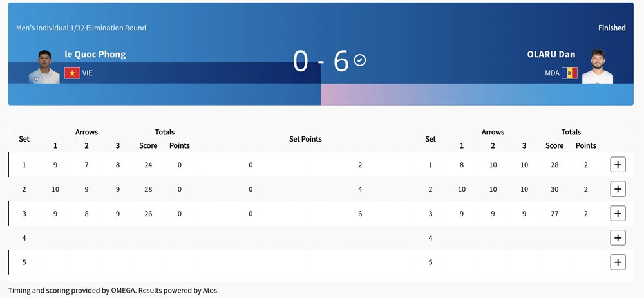
Task: Click the VIE country code label
Action: (88, 73)
